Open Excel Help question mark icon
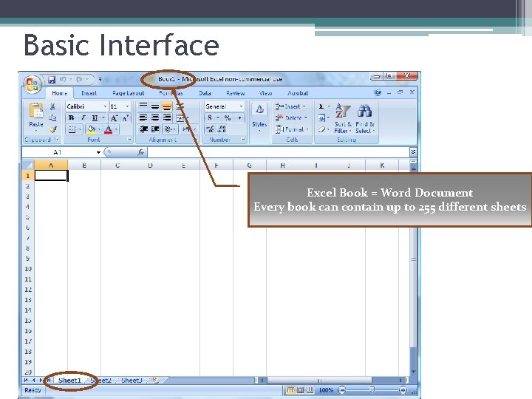The height and width of the screenshot is (399, 532). [x=378, y=92]
